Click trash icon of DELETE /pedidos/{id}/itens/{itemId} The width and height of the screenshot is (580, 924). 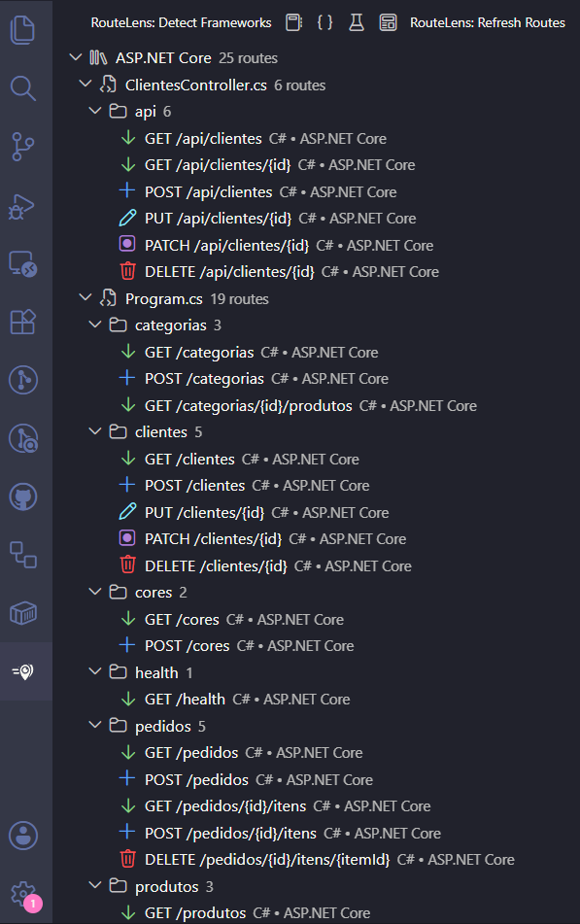(128, 859)
